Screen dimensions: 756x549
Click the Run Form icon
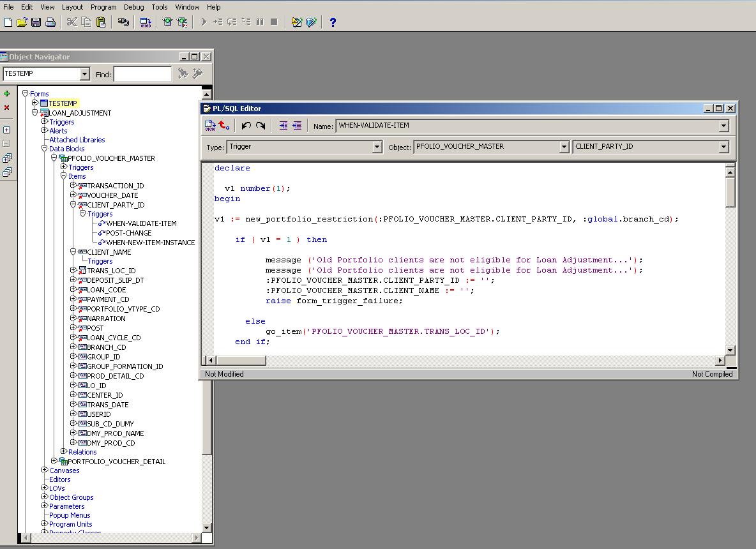tap(167, 22)
